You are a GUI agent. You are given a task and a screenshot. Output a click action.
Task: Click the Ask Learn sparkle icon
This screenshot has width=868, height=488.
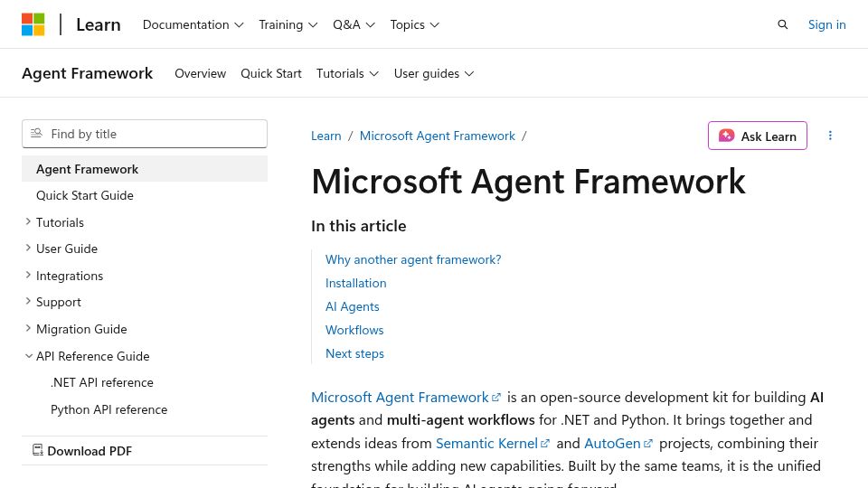726,136
